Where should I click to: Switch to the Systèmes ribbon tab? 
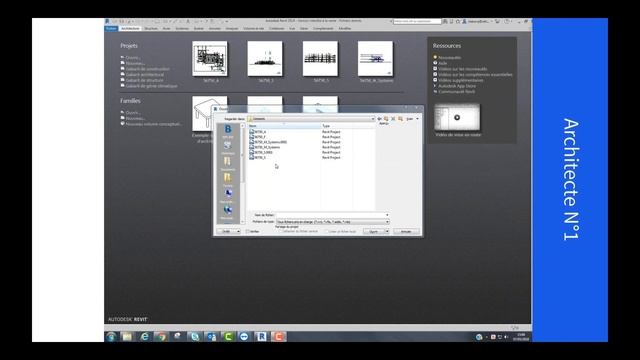[182, 29]
